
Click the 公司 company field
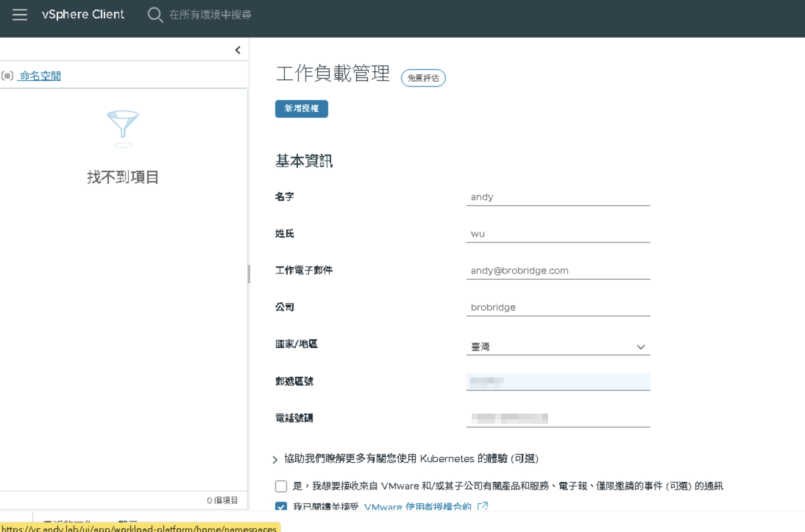(x=558, y=308)
